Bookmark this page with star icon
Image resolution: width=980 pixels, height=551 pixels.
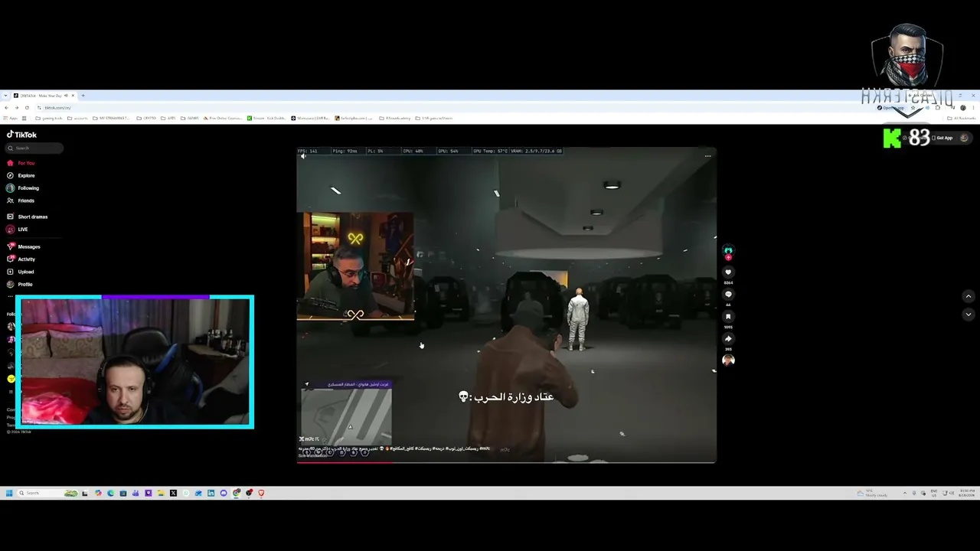(x=913, y=108)
